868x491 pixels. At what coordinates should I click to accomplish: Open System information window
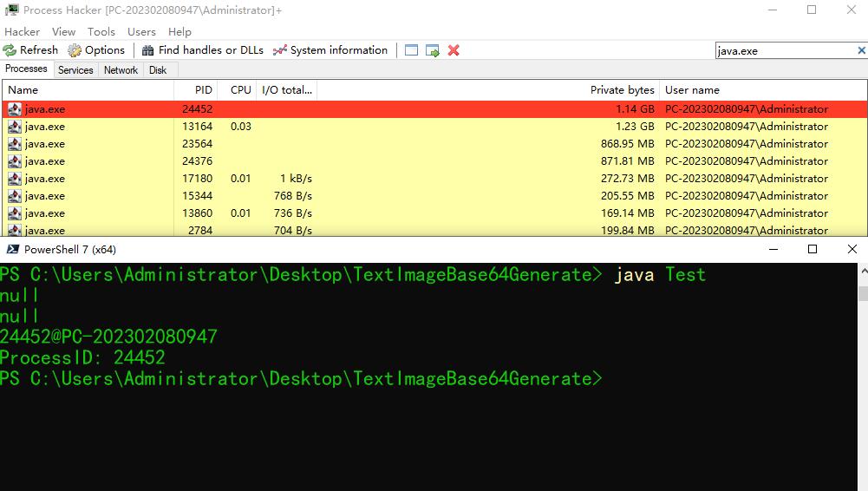(330, 50)
